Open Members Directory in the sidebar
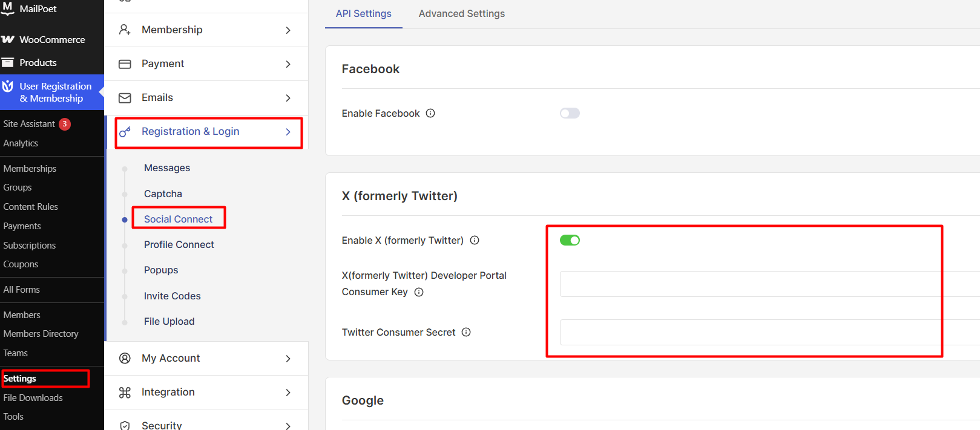The image size is (980, 430). (41, 334)
